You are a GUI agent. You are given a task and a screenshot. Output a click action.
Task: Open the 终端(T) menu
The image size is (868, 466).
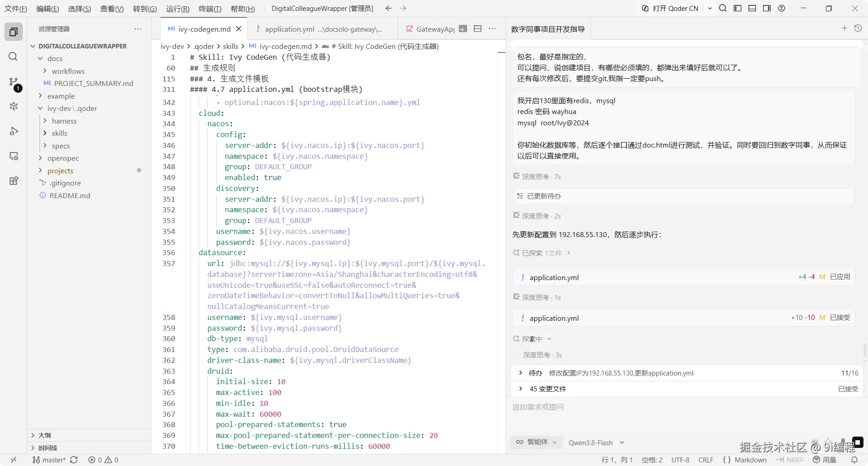pos(210,9)
